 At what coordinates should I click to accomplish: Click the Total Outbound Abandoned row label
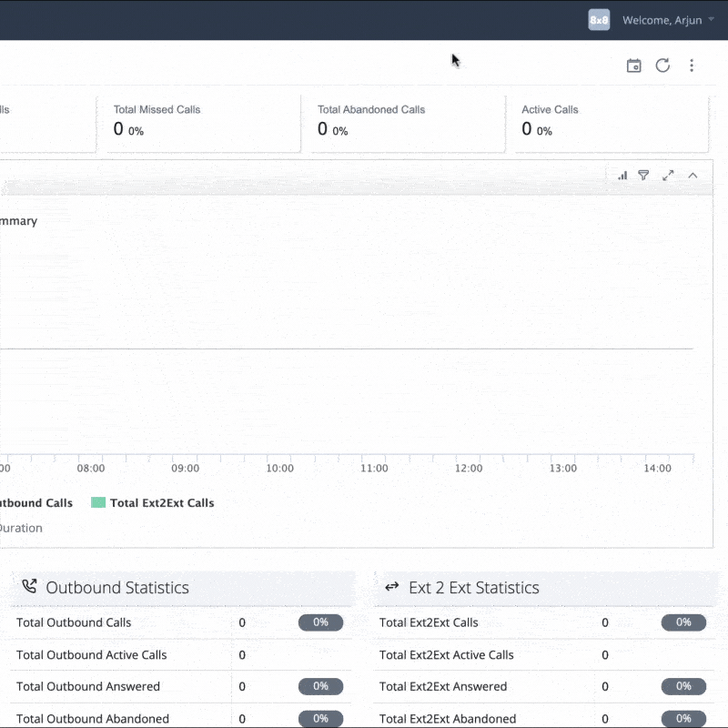click(93, 718)
